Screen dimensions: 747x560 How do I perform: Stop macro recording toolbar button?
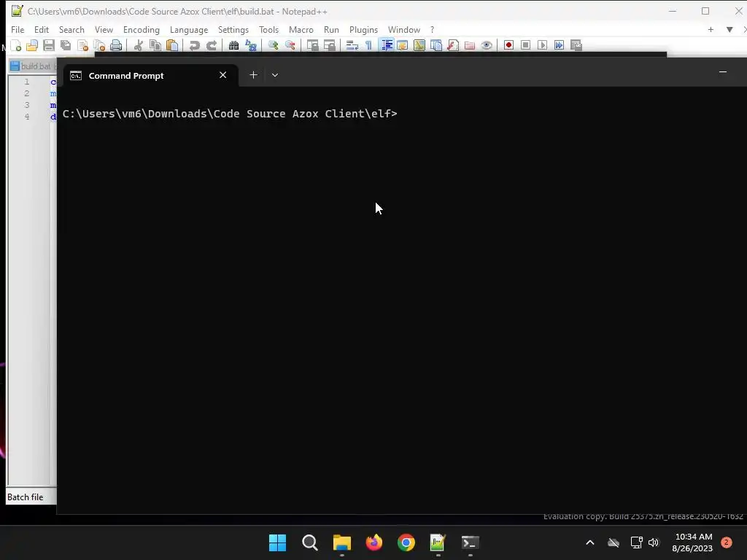click(525, 45)
